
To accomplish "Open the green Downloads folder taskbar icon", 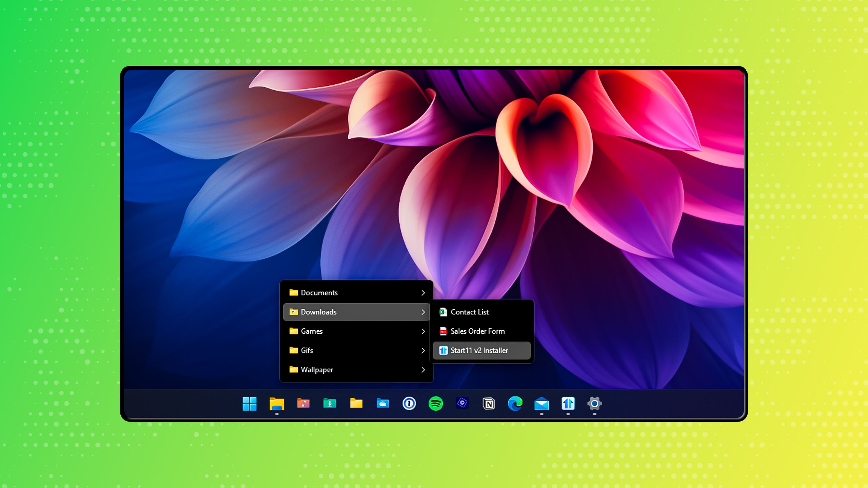I will pos(330,404).
